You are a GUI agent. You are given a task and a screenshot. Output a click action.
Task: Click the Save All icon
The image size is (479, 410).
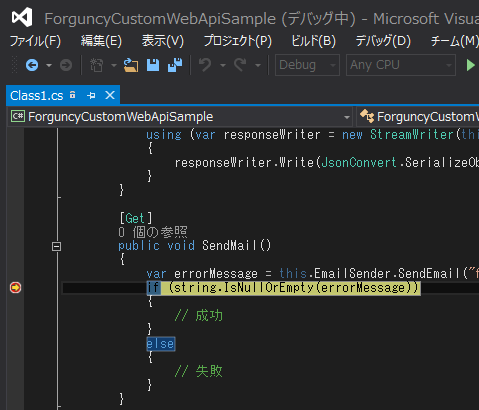coord(175,65)
